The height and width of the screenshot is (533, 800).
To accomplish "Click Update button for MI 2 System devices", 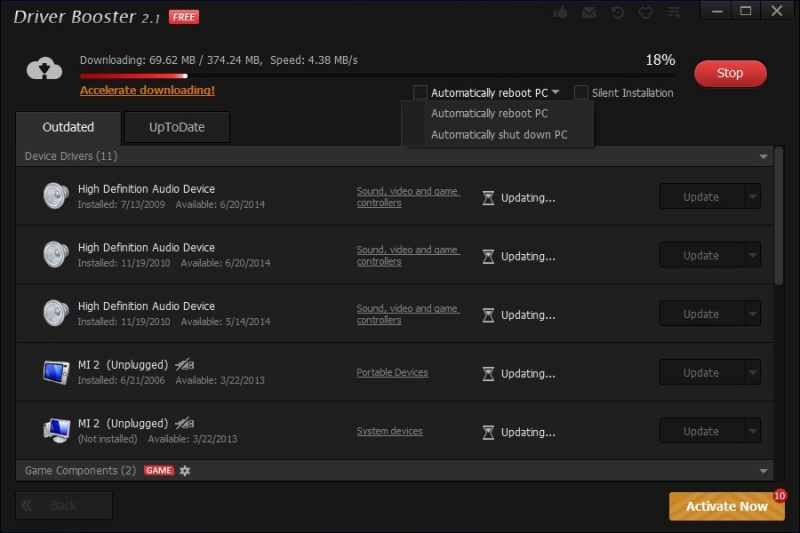I will 702,431.
